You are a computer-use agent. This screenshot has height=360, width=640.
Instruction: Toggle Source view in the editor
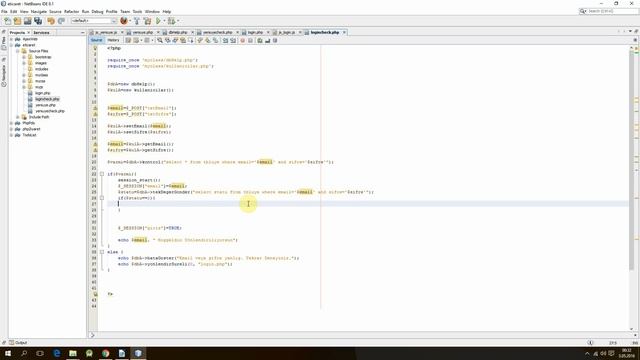[97, 40]
